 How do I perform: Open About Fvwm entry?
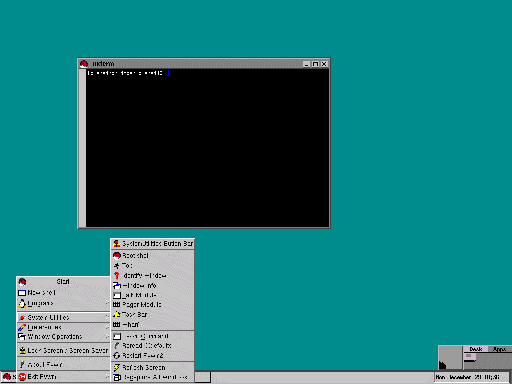(63, 364)
